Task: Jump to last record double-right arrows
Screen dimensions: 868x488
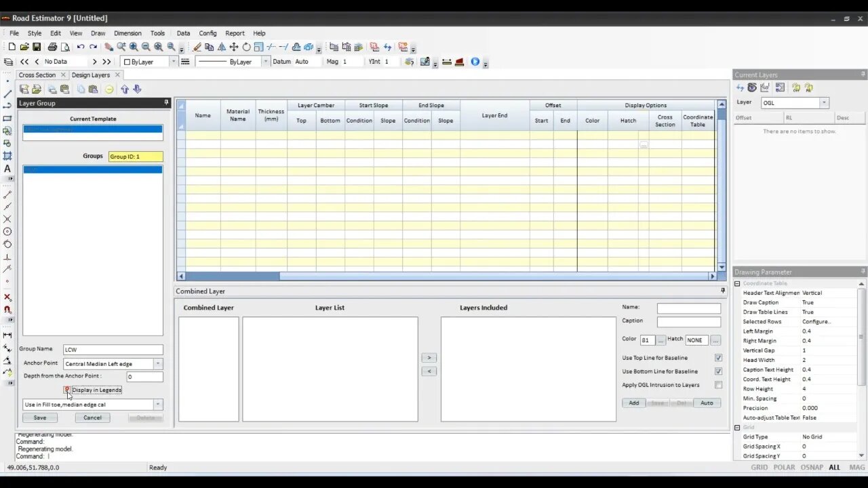Action: [x=106, y=62]
